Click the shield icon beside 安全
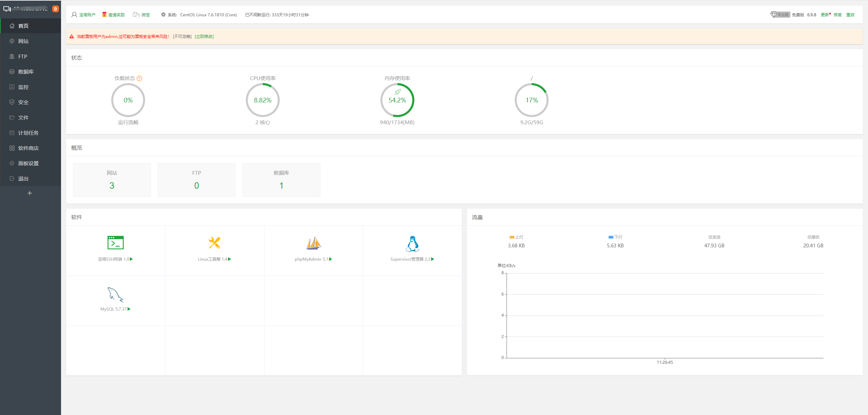This screenshot has height=415, width=868. (x=12, y=102)
